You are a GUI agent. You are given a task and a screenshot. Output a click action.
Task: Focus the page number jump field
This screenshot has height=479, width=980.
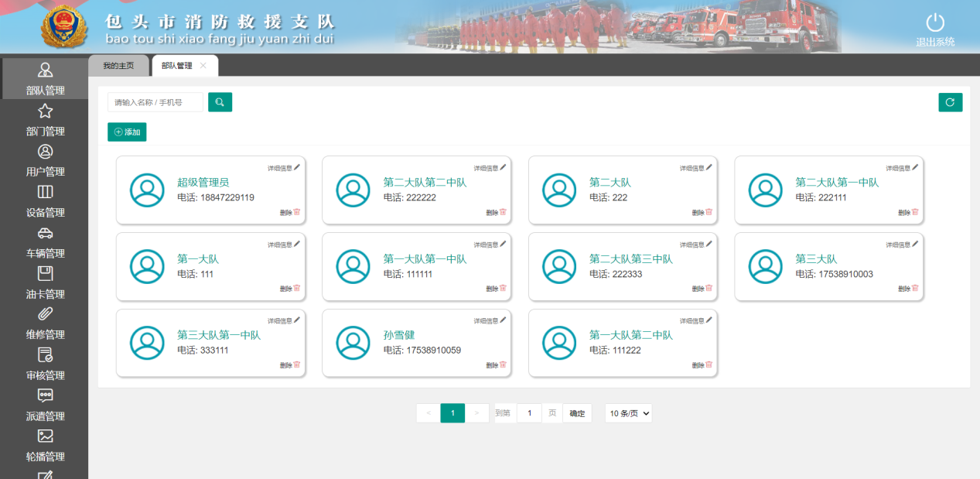point(529,413)
